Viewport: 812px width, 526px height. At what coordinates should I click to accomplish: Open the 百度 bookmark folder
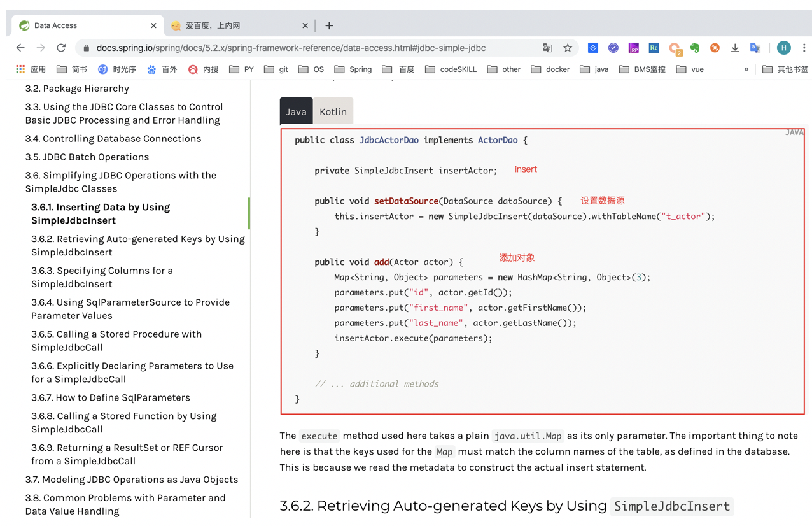click(x=398, y=69)
